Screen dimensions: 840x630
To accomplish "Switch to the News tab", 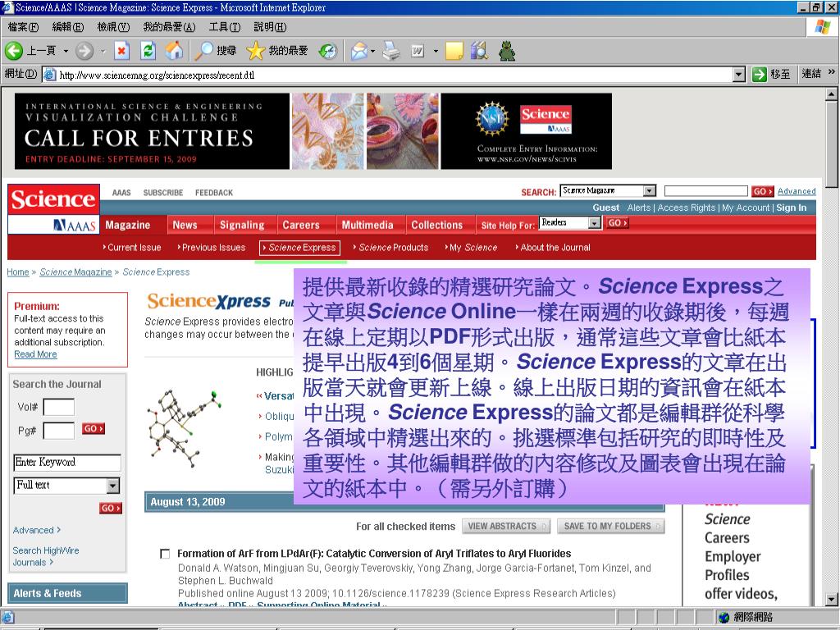I will pos(185,225).
